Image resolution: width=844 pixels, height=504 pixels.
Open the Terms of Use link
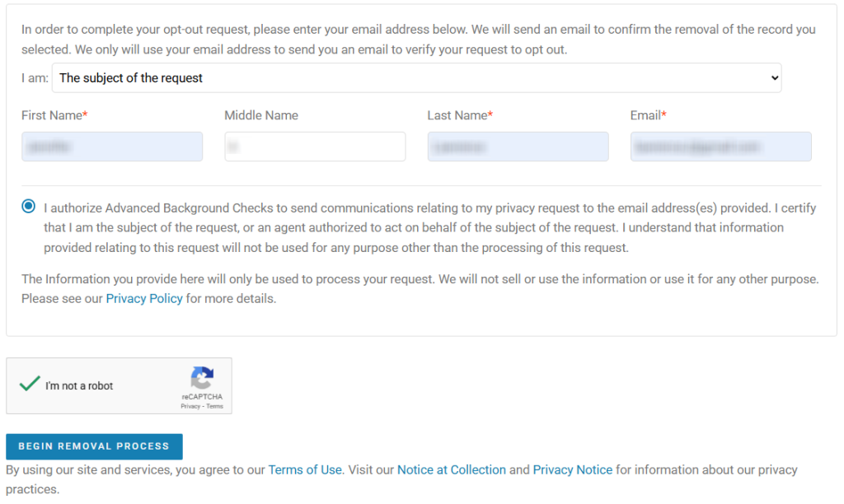(x=305, y=470)
